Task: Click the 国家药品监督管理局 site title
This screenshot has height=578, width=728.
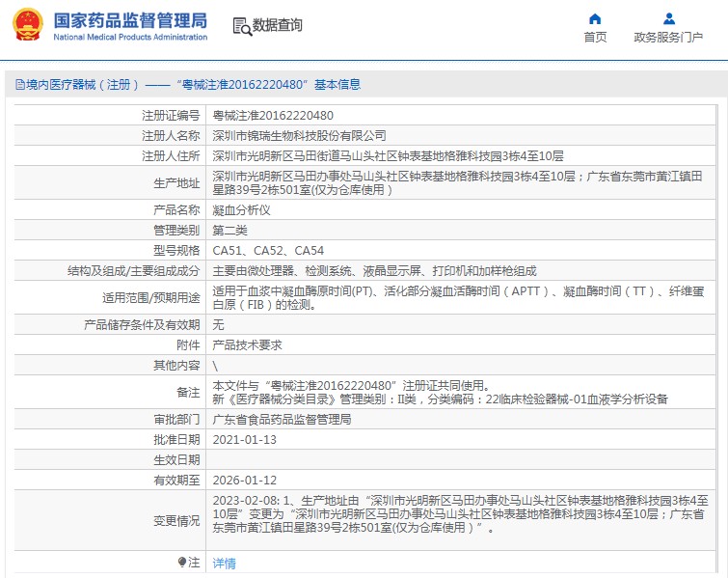Action: (130, 20)
